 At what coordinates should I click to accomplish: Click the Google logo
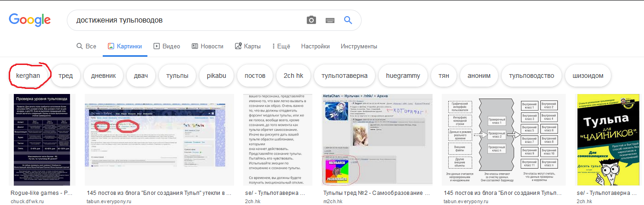(29, 20)
